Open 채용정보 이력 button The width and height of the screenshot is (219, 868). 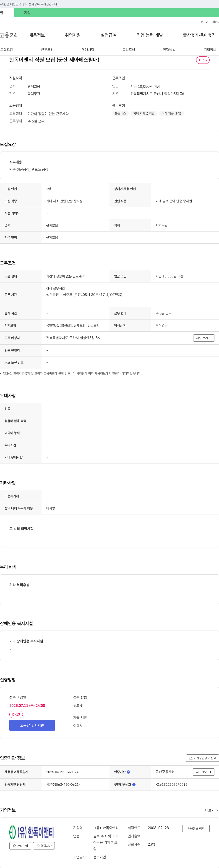tap(196, 828)
